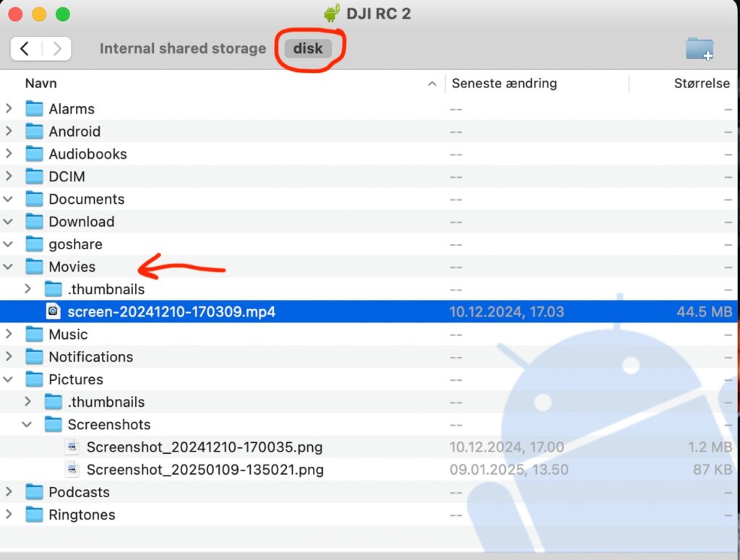740x560 pixels.
Task: Expand the Alarms folder
Action: (9, 109)
